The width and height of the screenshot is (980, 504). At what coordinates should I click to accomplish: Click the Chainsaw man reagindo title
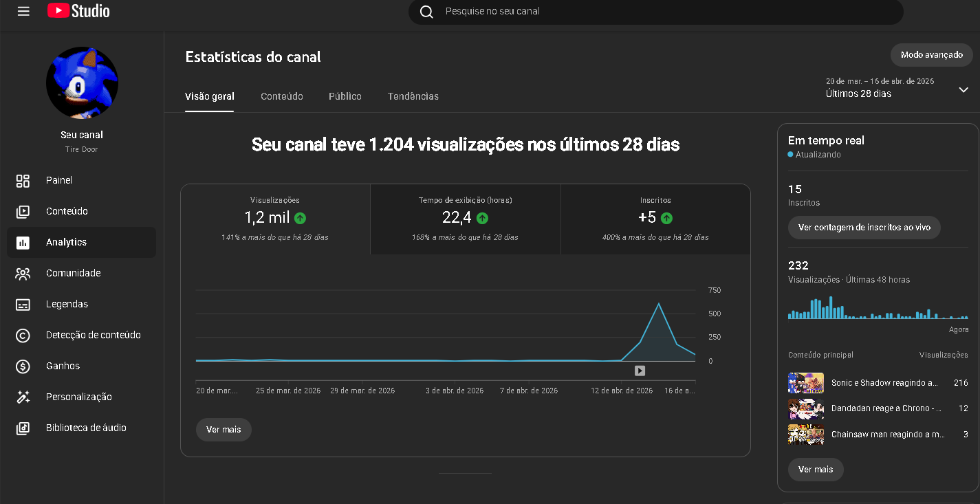pos(888,435)
